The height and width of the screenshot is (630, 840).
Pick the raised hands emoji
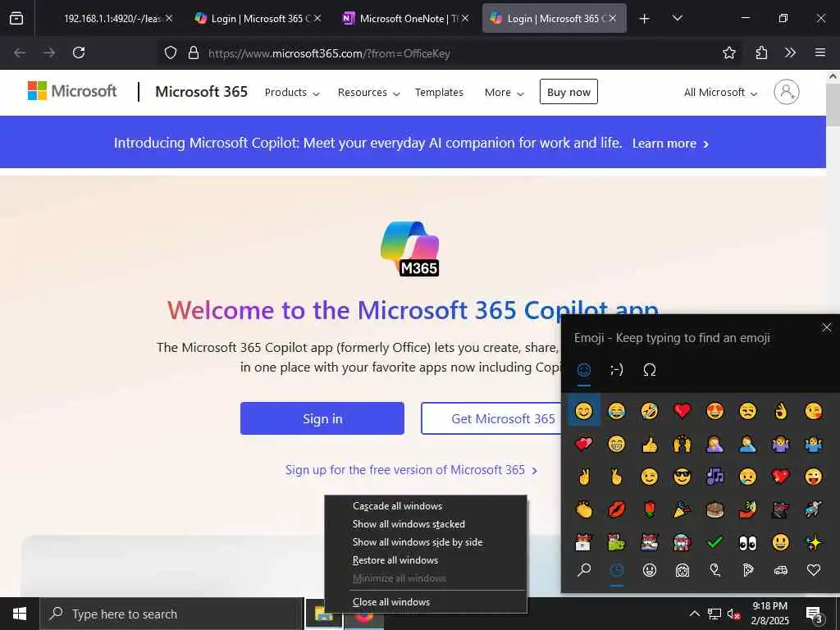(682, 444)
